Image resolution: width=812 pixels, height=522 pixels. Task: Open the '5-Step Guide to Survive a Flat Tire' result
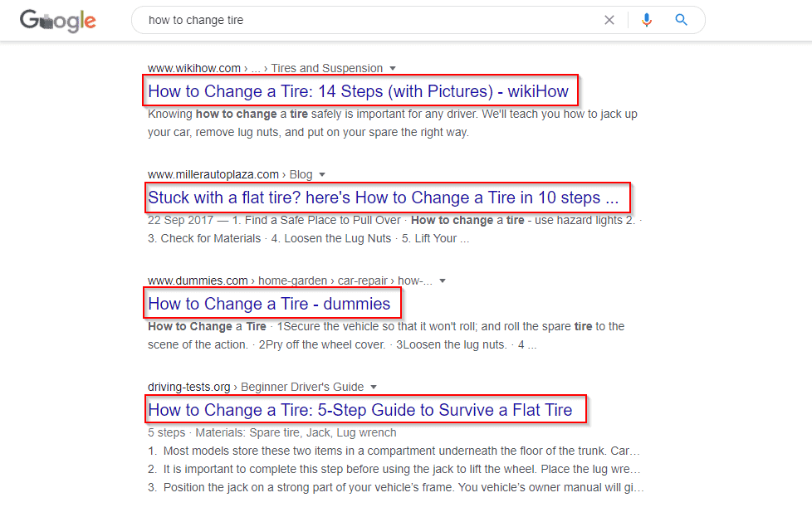(x=360, y=410)
